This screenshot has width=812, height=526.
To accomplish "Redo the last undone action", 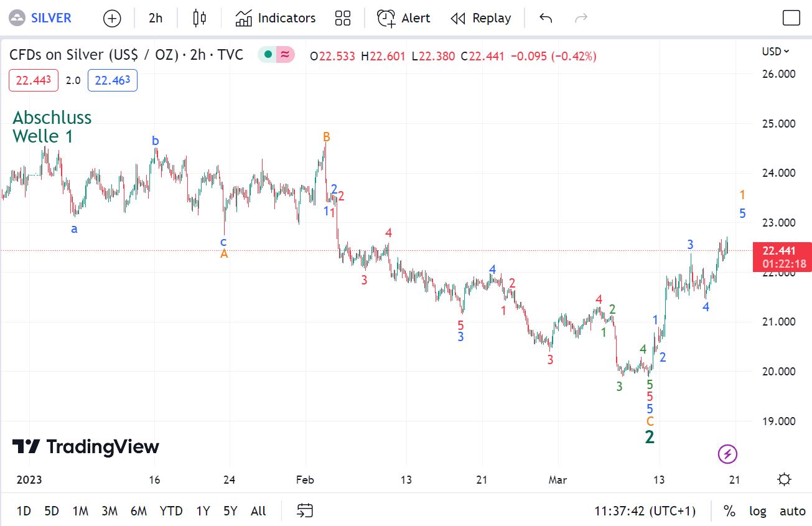I will [x=581, y=18].
